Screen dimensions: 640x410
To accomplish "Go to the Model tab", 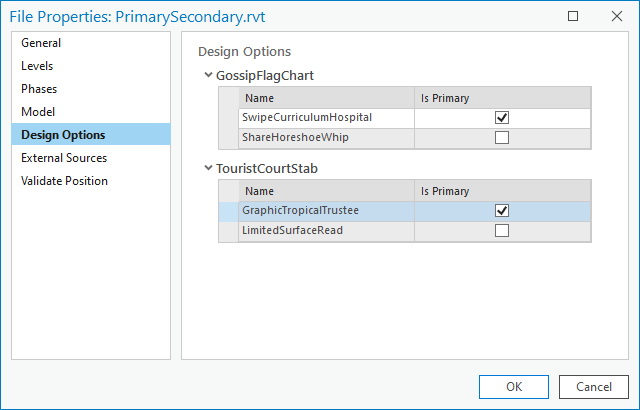I will [38, 112].
